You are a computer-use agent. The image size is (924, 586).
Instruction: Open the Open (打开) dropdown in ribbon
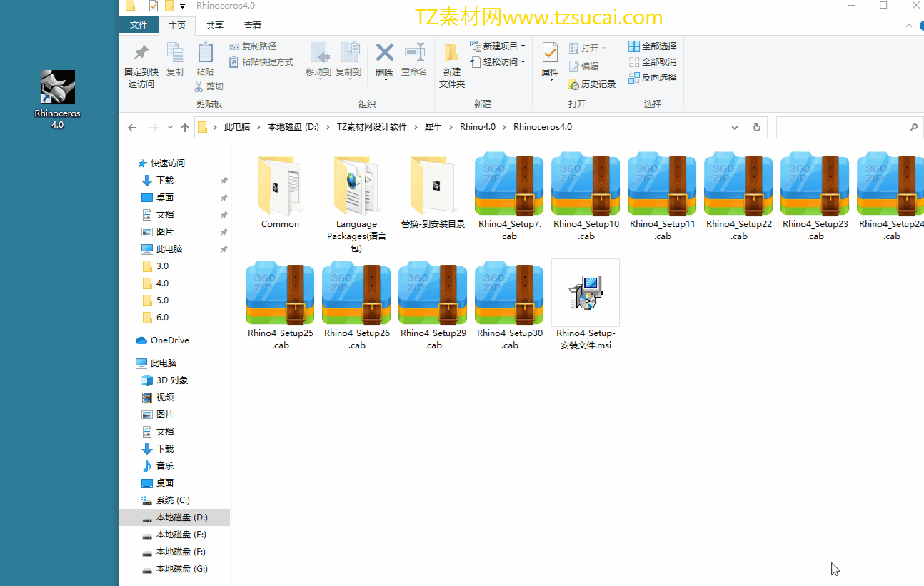(587, 48)
